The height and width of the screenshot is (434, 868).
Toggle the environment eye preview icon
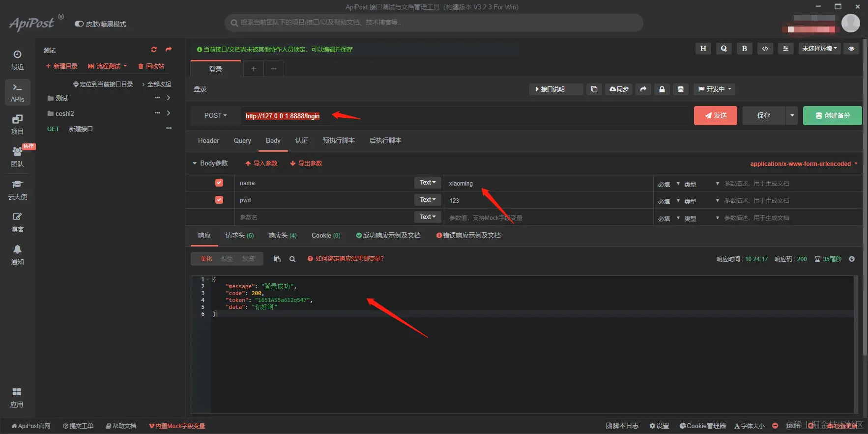[x=851, y=49]
